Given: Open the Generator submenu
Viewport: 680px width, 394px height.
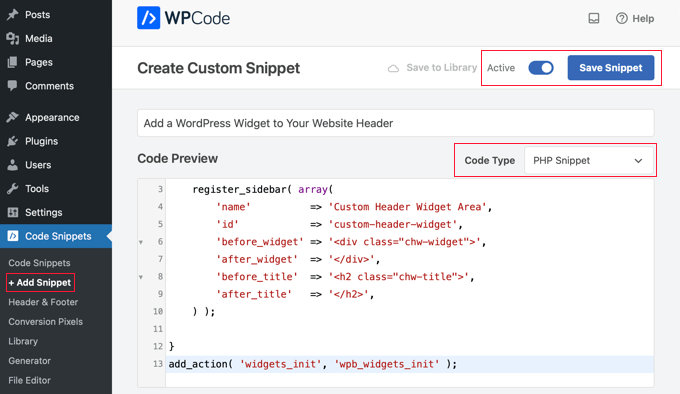Looking at the screenshot, I should (x=29, y=361).
